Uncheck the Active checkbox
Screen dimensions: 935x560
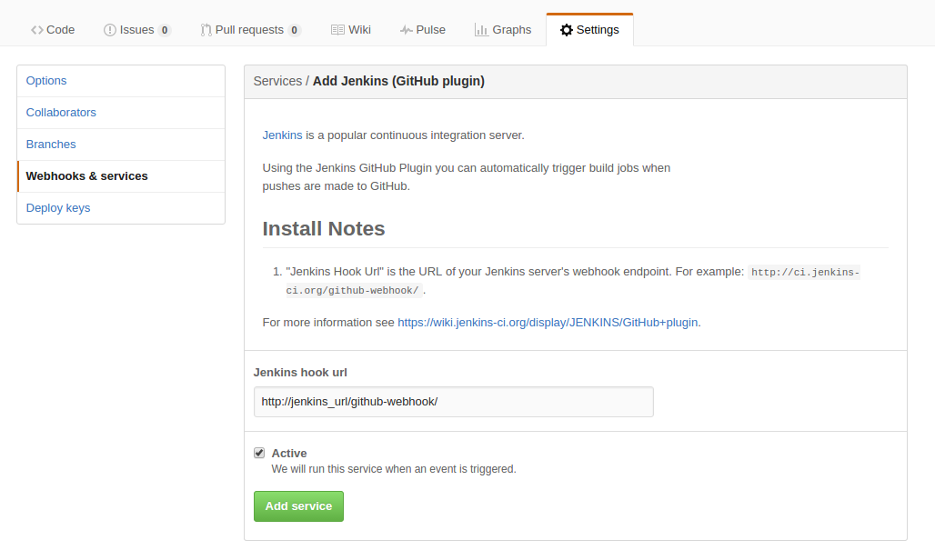(x=259, y=453)
